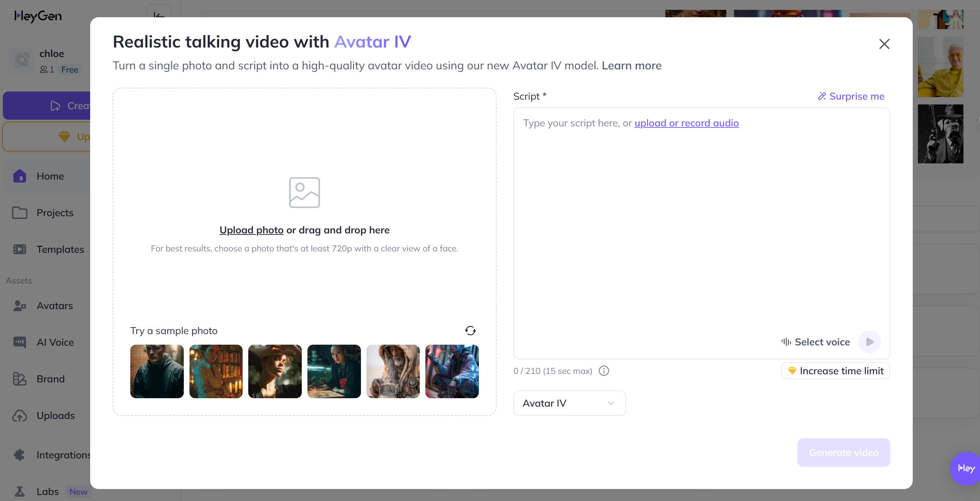Click the Labs flask icon

tap(20, 491)
